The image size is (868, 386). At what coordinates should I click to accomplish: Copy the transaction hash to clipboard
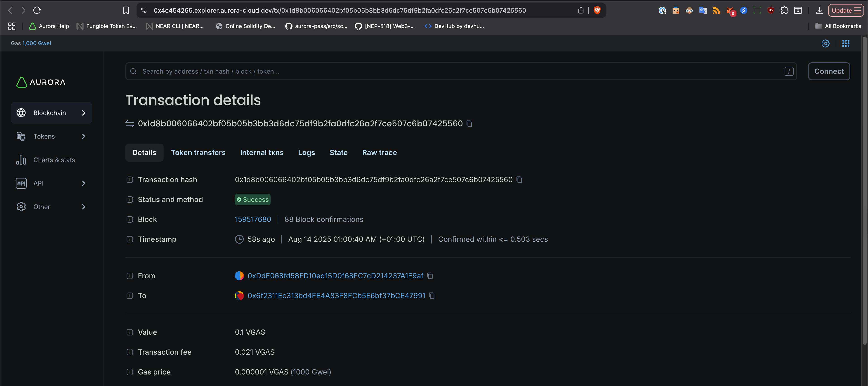pos(519,180)
